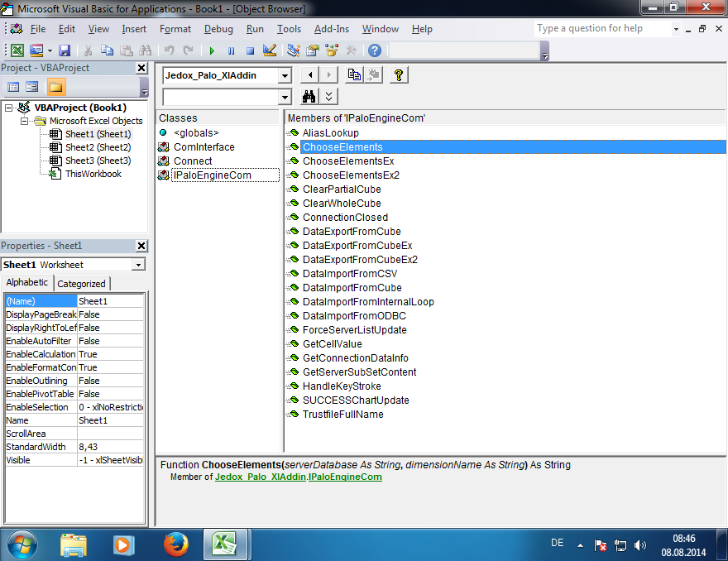The image size is (728, 561).
Task: Click the View Definition icon
Action: (x=373, y=74)
